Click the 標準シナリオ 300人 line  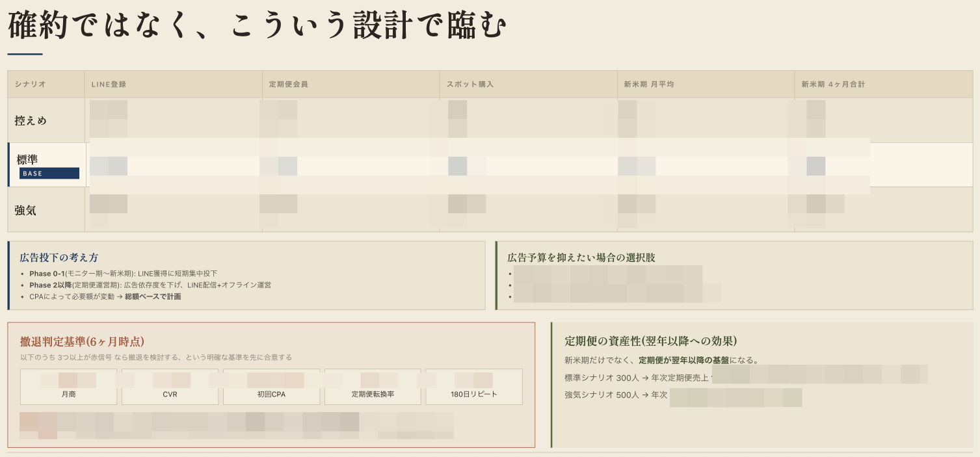coord(746,378)
